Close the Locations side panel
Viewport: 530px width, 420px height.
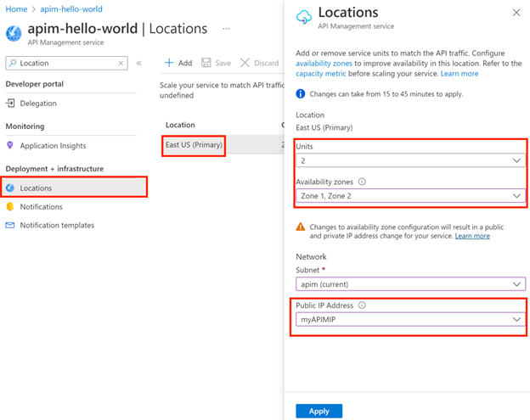click(516, 14)
